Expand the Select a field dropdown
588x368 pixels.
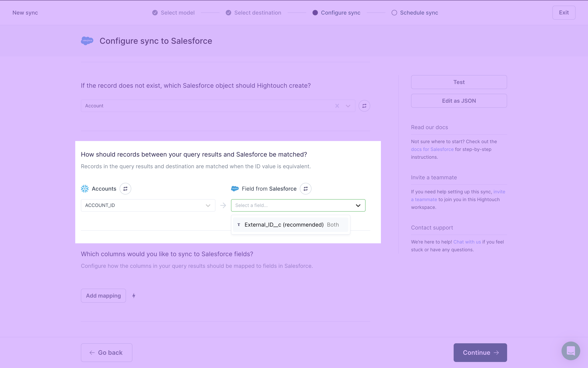[298, 205]
